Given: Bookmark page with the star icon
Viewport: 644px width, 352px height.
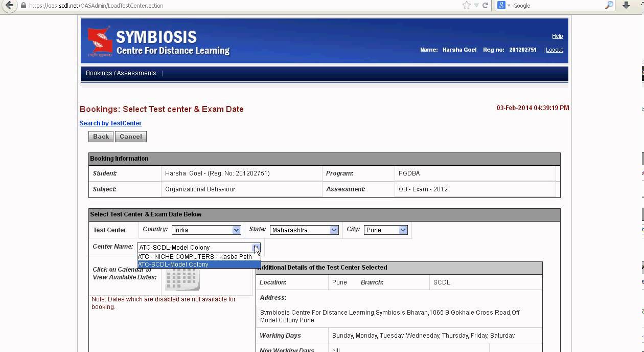Looking at the screenshot, I should (466, 5).
